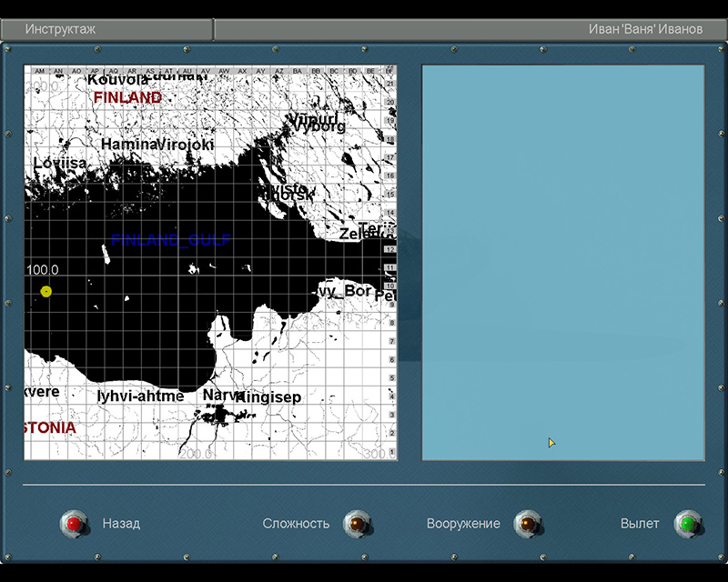
Task: Click the Kouvola town label
Action: [117, 80]
